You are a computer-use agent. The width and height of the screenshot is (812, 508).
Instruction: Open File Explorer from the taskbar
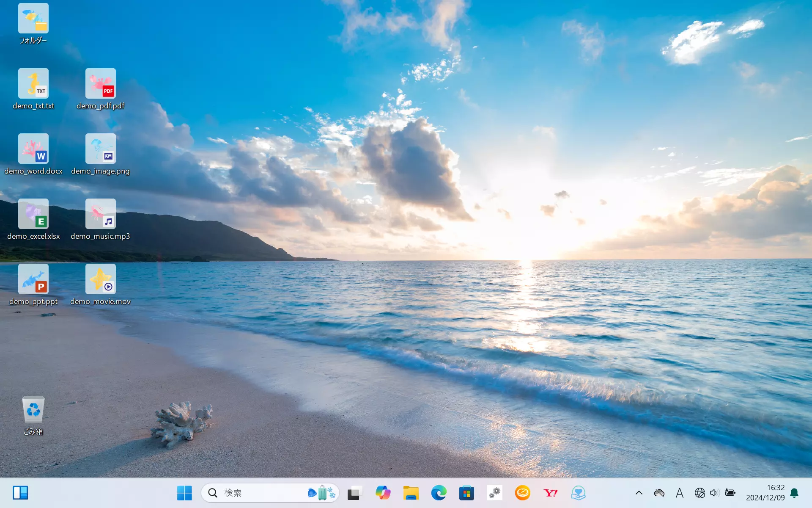pos(411,493)
